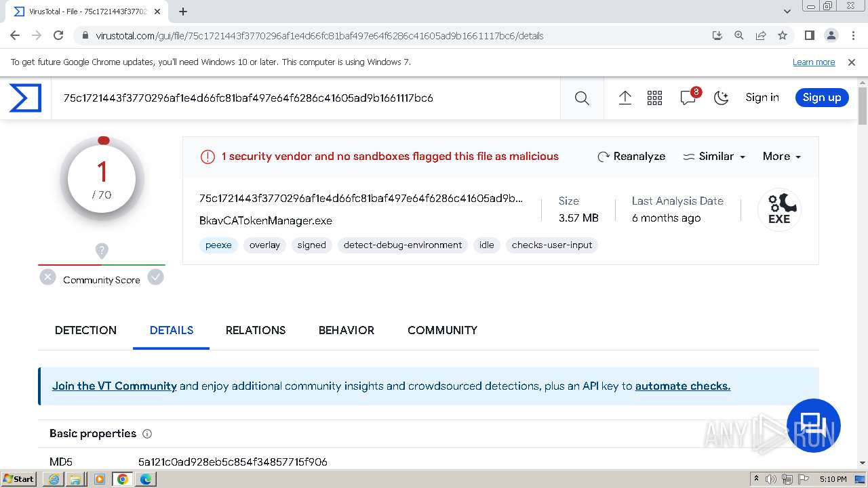Click the 1 / 70 detection score gauge
This screenshot has height=488, width=868.
[x=102, y=180]
